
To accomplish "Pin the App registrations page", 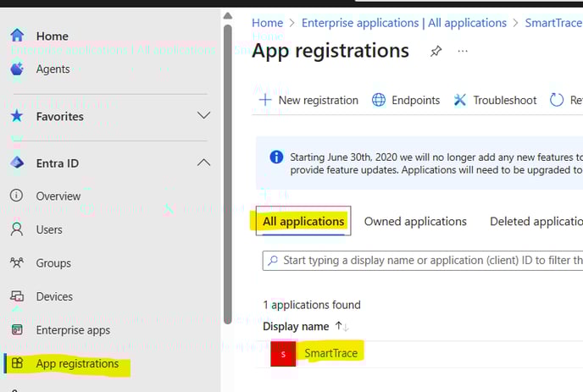I will click(x=436, y=52).
